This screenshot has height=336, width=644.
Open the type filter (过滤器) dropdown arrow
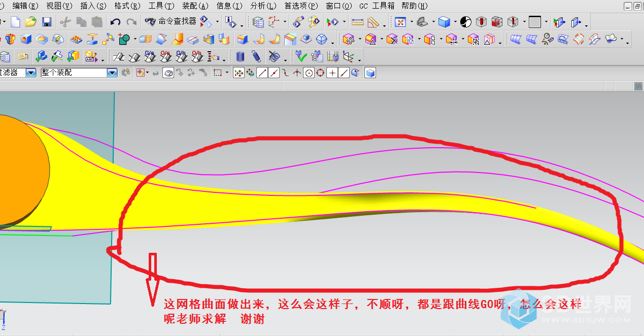tap(31, 73)
